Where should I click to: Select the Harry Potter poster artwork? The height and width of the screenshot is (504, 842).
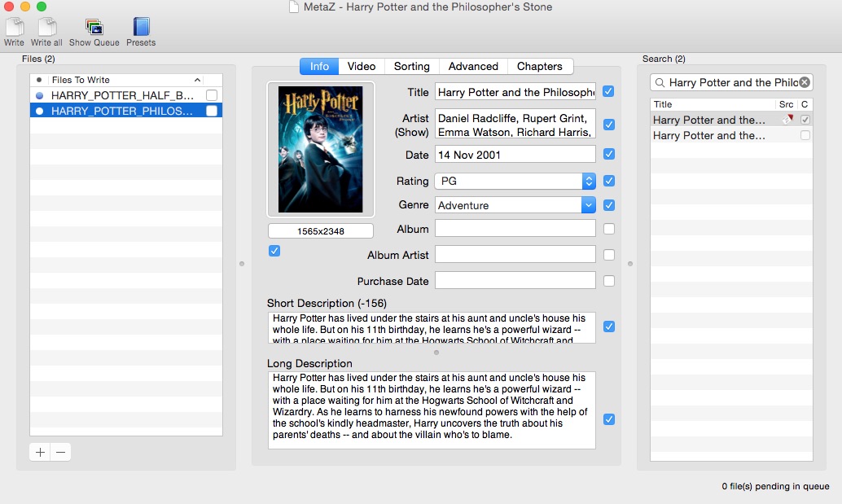click(321, 149)
